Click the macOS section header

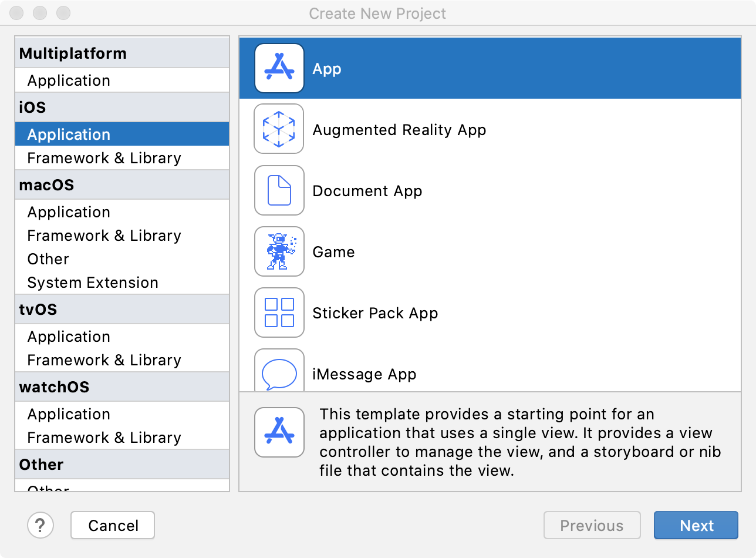pyautogui.click(x=122, y=185)
